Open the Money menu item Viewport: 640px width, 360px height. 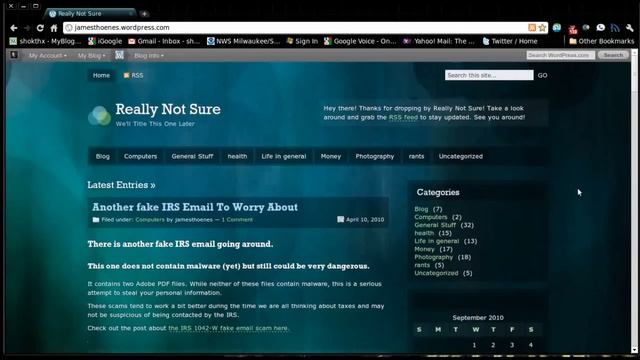pyautogui.click(x=331, y=156)
